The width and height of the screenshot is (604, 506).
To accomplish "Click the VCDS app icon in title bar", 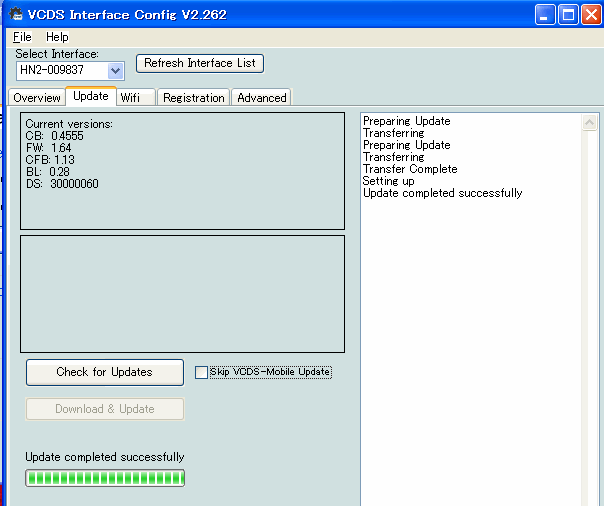I will 16,14.
